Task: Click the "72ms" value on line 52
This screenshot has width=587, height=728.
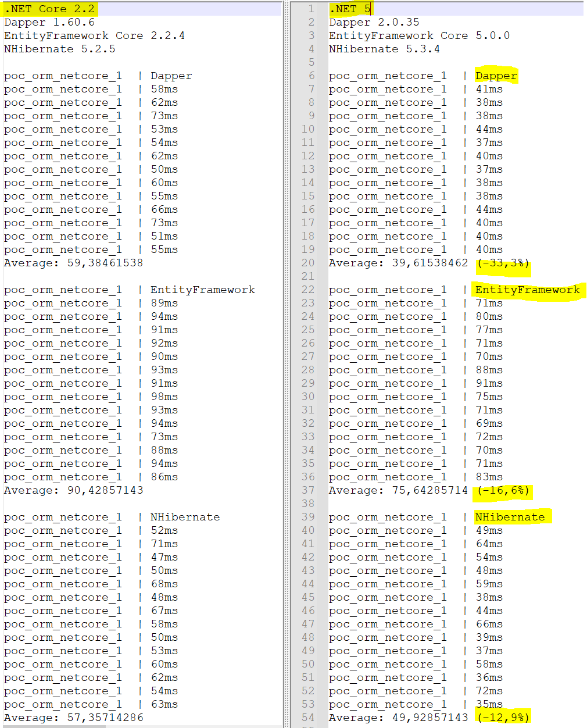Action: coord(489,691)
